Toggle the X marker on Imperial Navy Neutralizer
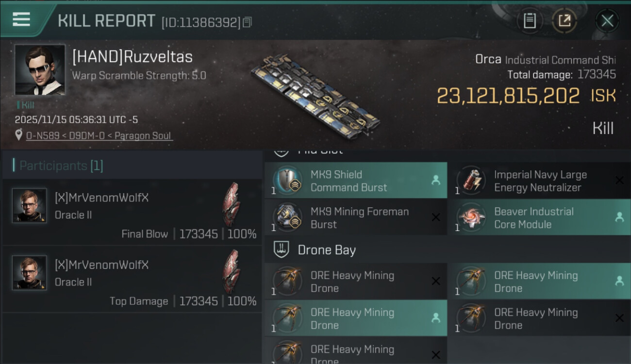This screenshot has width=631, height=364. (619, 181)
